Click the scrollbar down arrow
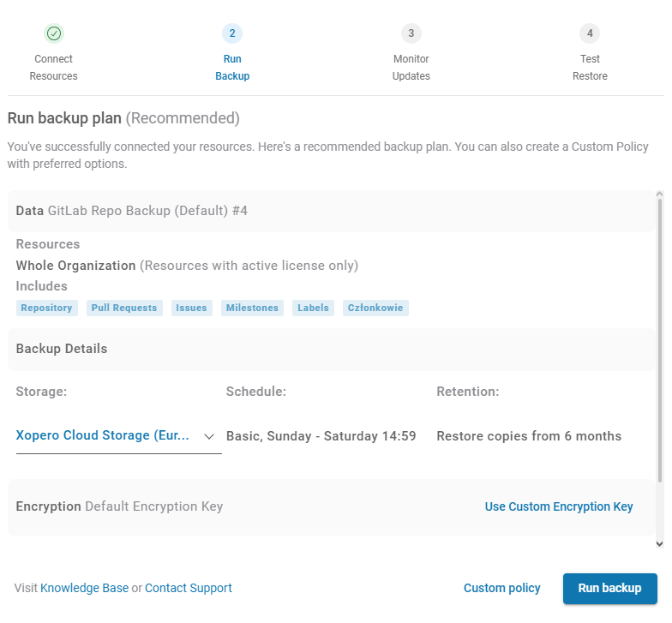This screenshot has width=672, height=623. 658,543
